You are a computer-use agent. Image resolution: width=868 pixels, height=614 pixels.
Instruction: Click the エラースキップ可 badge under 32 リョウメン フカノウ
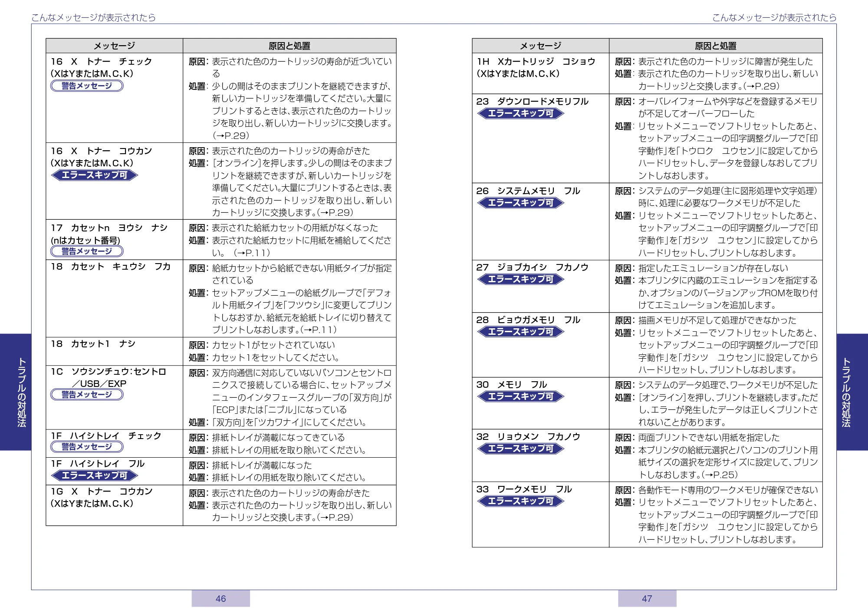point(520,449)
